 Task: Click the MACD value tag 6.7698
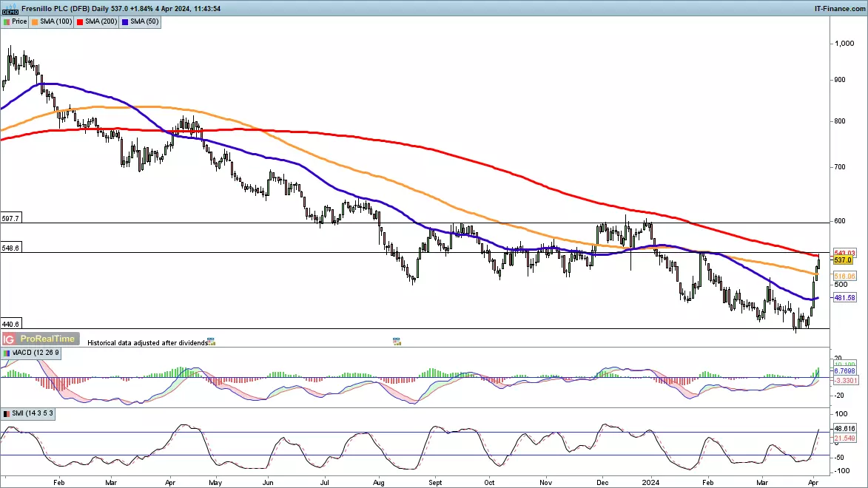tap(845, 371)
